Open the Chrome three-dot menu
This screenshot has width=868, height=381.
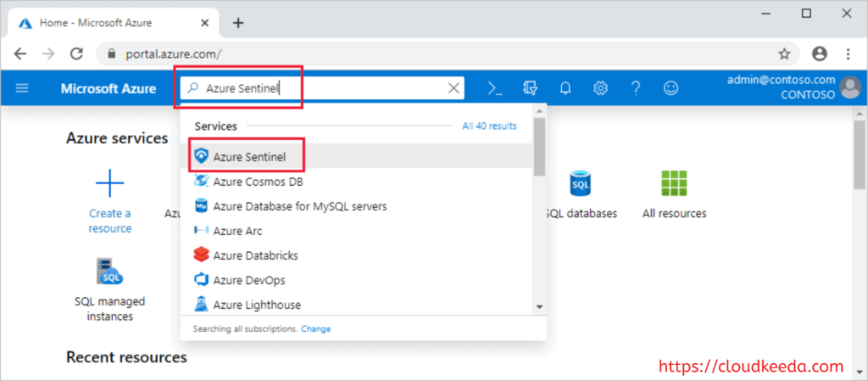click(848, 53)
